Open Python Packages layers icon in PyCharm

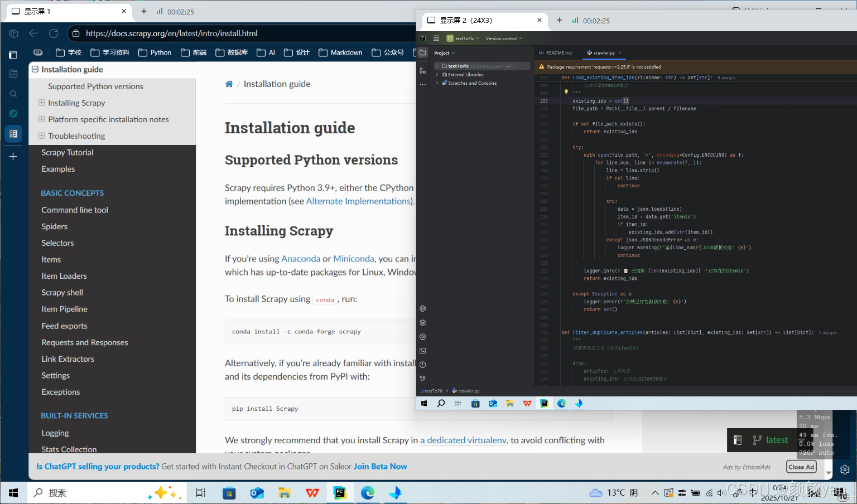coord(422,322)
